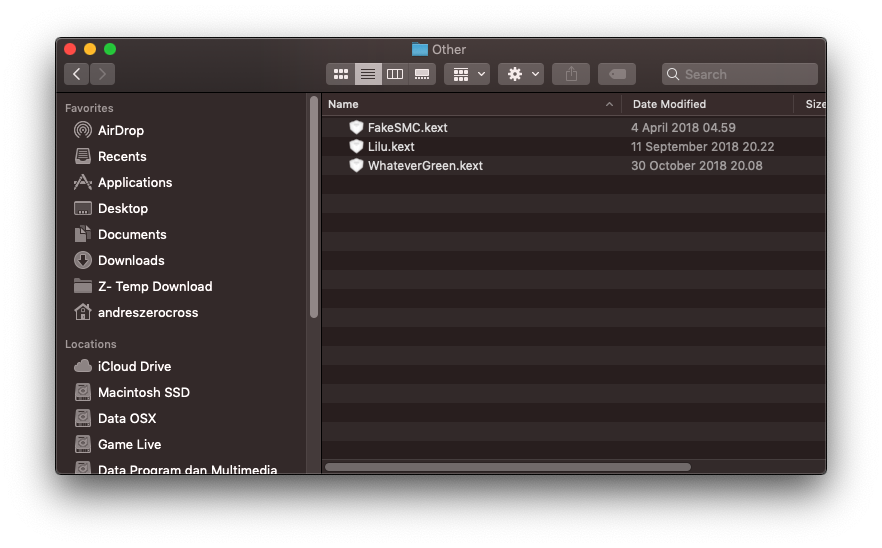Click the Edit Tags toolbar icon

(x=617, y=74)
